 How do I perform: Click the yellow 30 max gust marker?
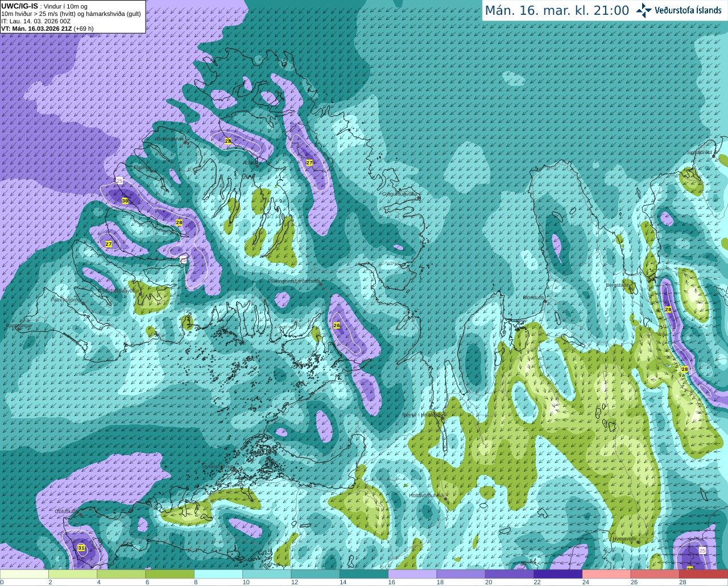point(125,201)
